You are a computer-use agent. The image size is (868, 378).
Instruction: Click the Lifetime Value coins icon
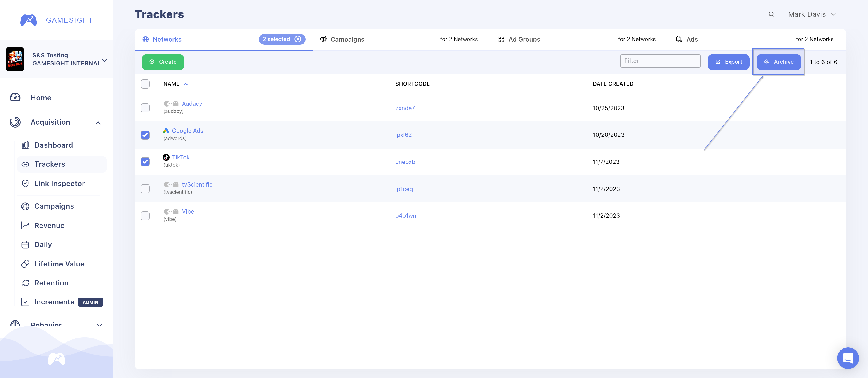click(x=25, y=264)
